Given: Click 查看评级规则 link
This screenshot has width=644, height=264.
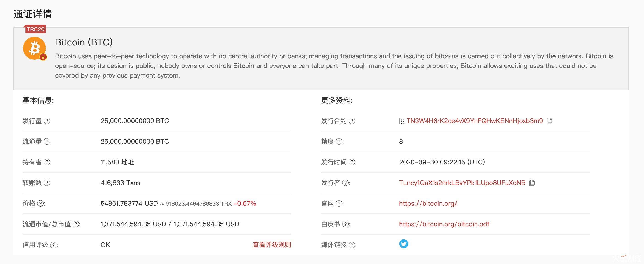Looking at the screenshot, I should point(272,245).
